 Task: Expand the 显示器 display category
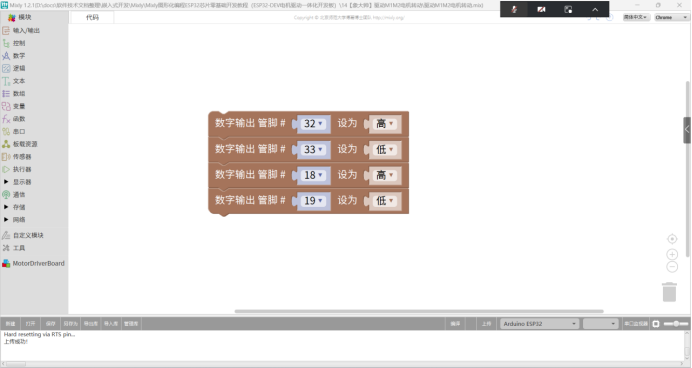pyautogui.click(x=18, y=182)
